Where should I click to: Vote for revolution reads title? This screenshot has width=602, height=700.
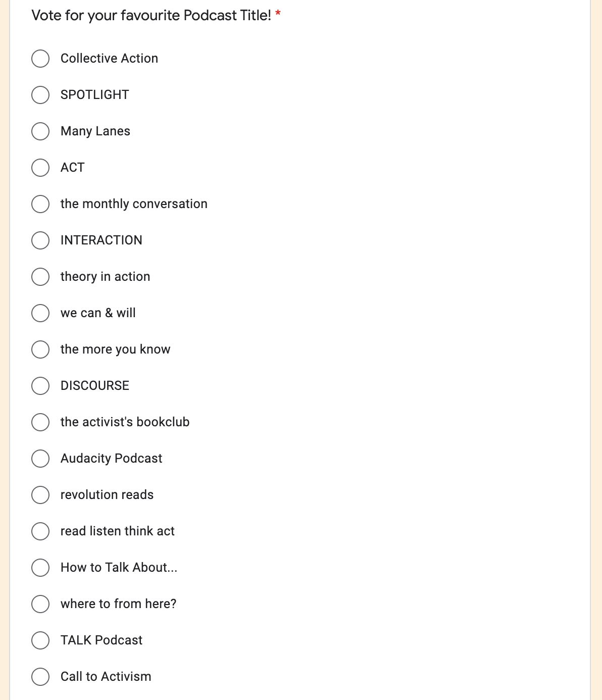point(40,495)
